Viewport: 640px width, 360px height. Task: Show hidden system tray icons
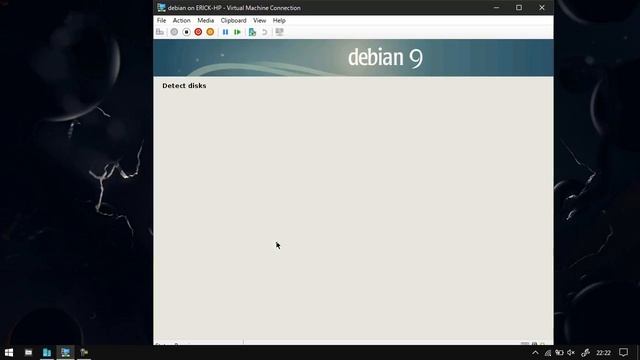[x=535, y=353]
